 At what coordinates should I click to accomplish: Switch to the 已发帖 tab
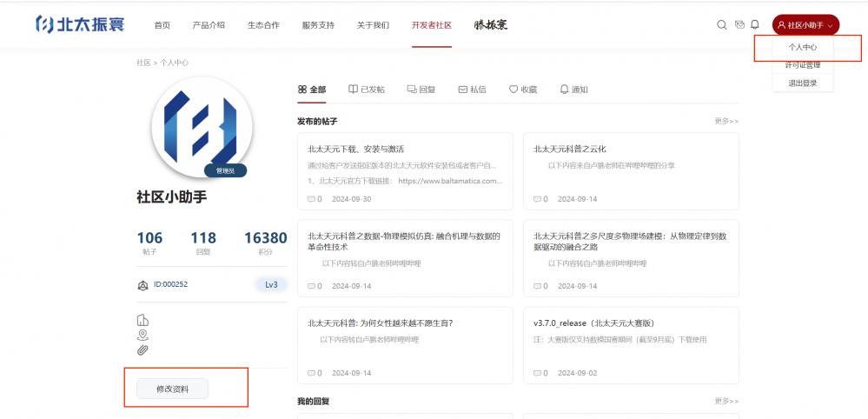coord(367,90)
